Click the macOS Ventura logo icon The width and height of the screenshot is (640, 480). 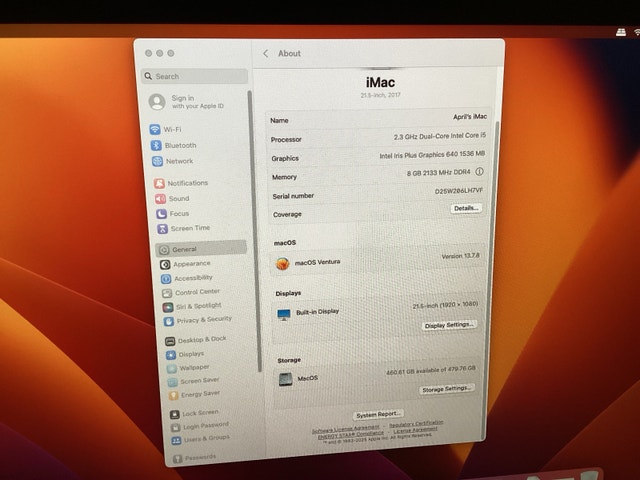tap(282, 263)
